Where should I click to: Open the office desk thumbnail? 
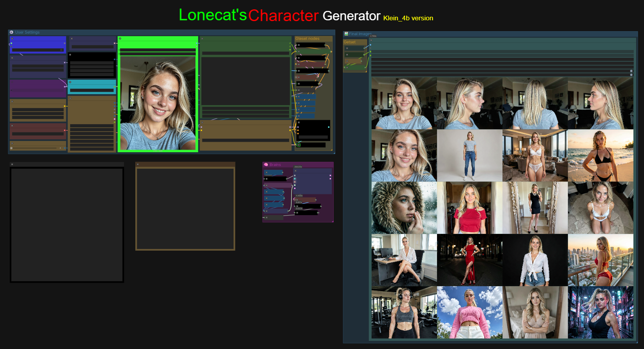404,260
